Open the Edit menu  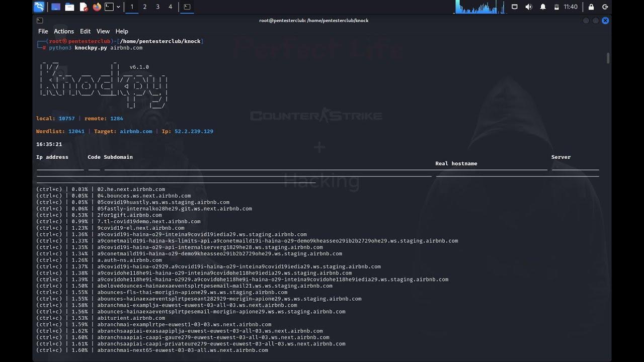pos(85,31)
